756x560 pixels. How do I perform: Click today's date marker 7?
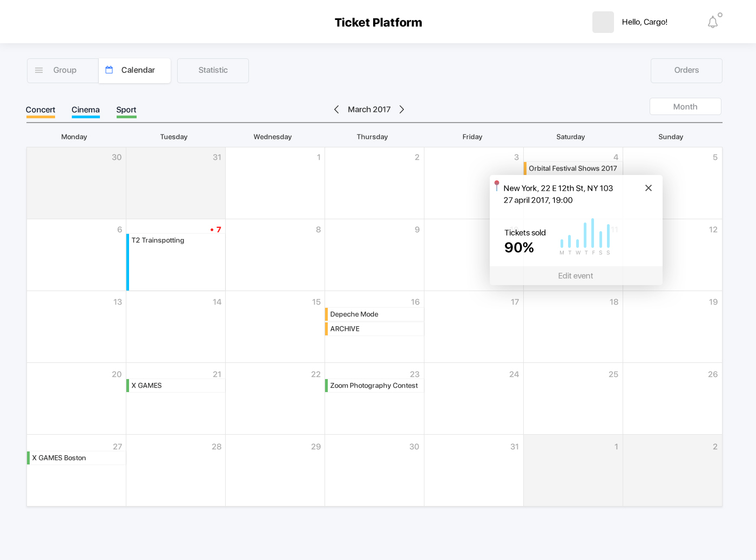(x=216, y=230)
